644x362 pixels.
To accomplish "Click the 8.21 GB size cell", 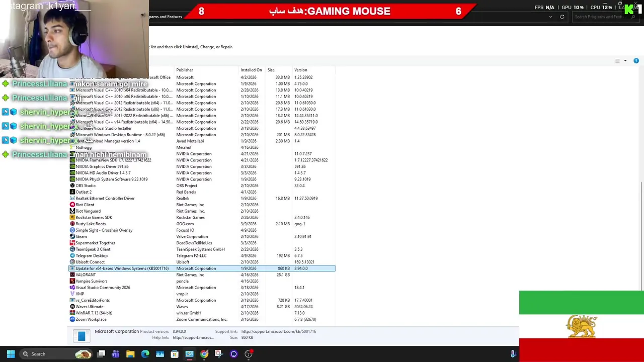I will click(x=283, y=307).
